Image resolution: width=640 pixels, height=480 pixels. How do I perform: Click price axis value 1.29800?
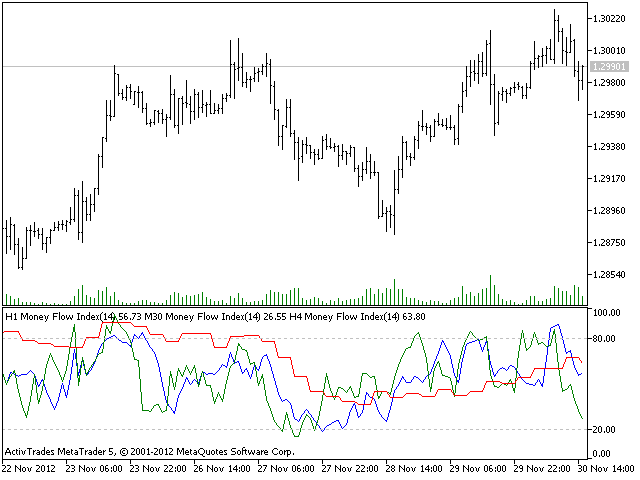(609, 83)
